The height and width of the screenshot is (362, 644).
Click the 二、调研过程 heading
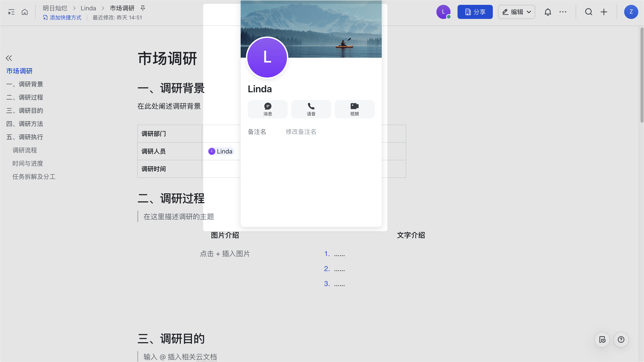(x=171, y=199)
